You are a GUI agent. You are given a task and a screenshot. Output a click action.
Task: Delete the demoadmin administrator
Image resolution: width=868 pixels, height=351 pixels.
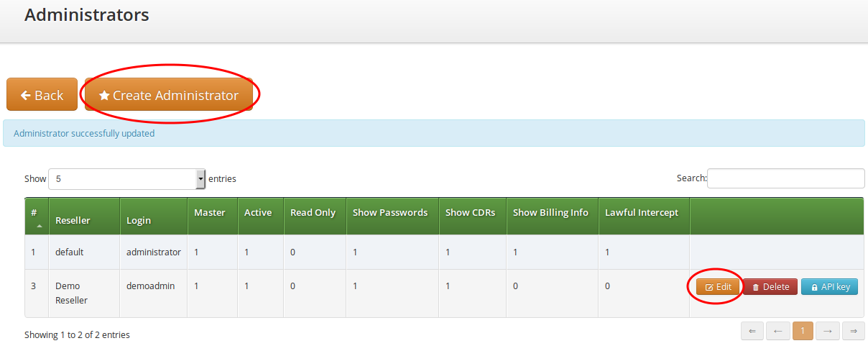770,287
